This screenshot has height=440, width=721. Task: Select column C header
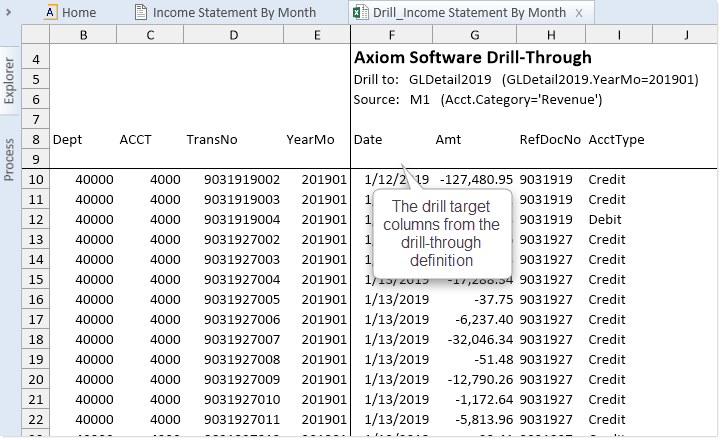(150, 35)
